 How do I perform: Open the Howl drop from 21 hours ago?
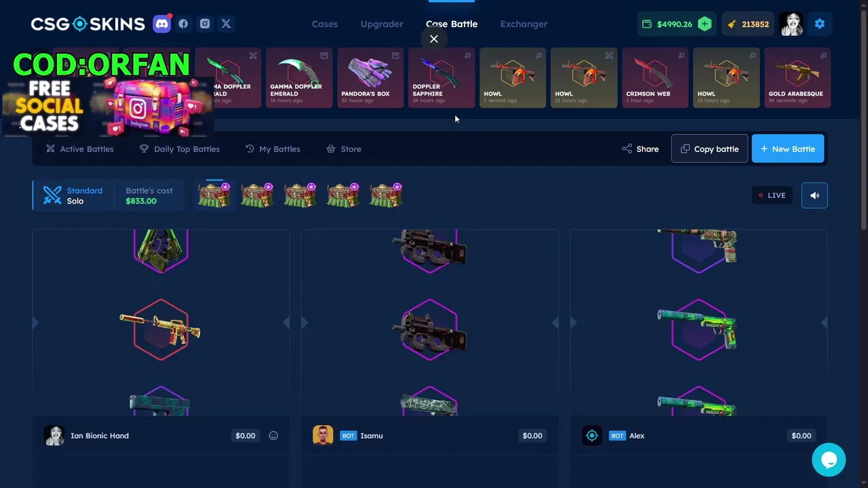pyautogui.click(x=584, y=78)
